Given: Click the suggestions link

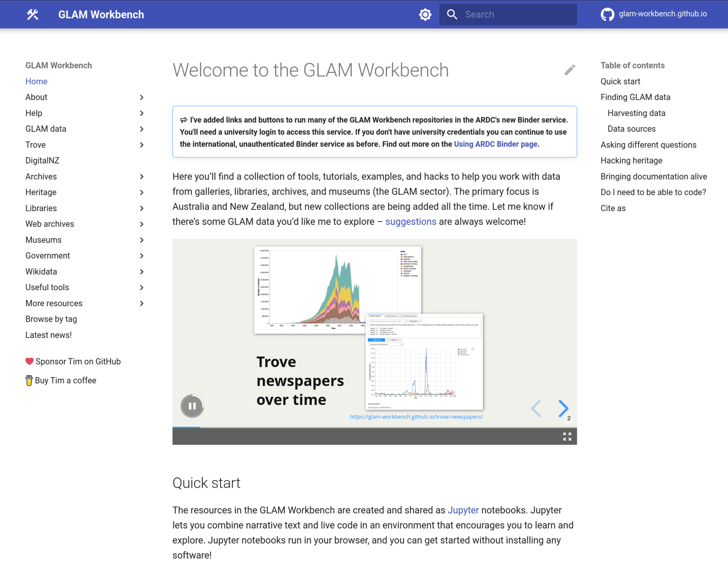Looking at the screenshot, I should click(x=410, y=222).
